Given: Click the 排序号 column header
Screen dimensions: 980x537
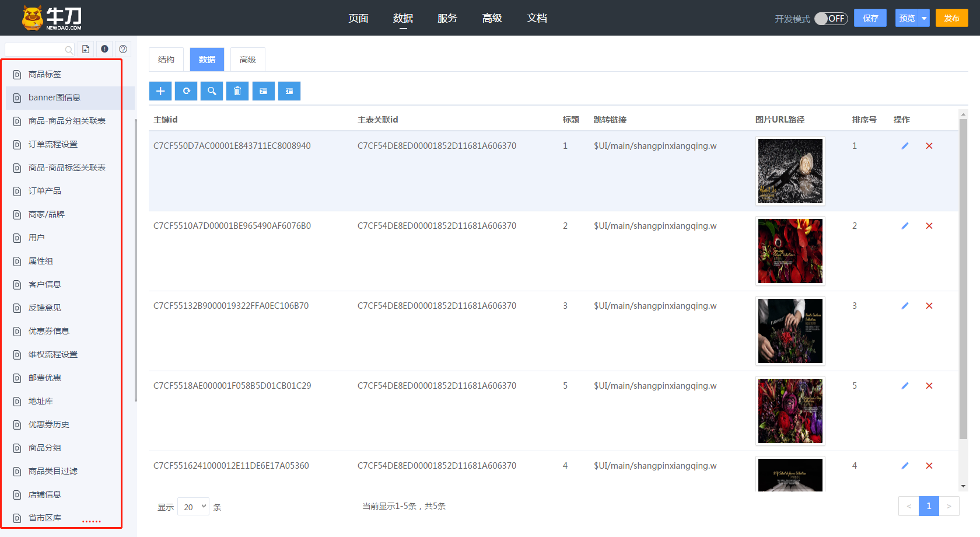Looking at the screenshot, I should coord(864,120).
